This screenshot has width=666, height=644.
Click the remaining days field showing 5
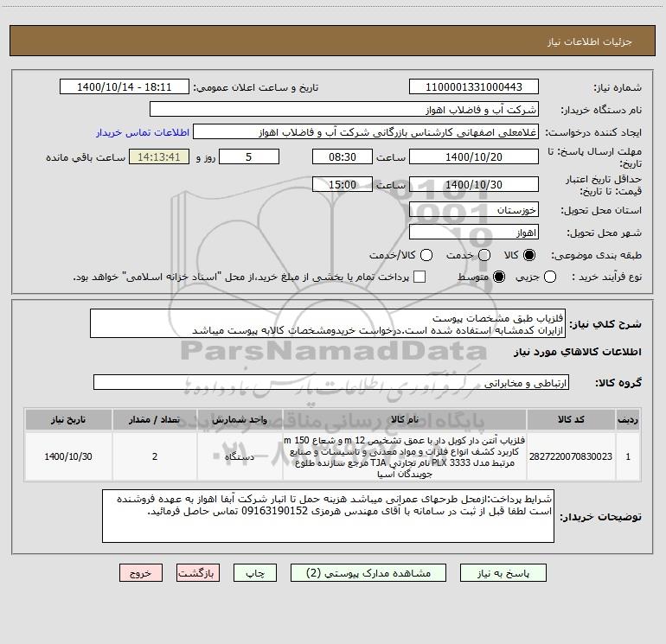(x=249, y=156)
